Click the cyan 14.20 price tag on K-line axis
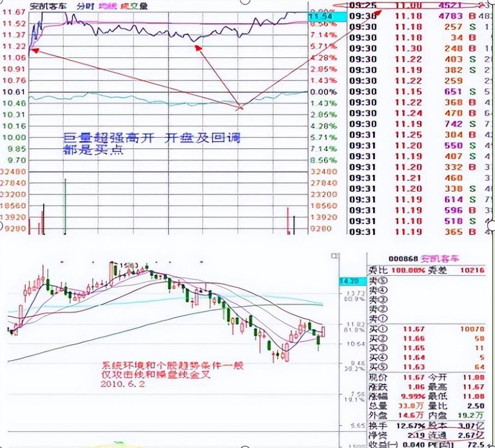 [x=353, y=281]
